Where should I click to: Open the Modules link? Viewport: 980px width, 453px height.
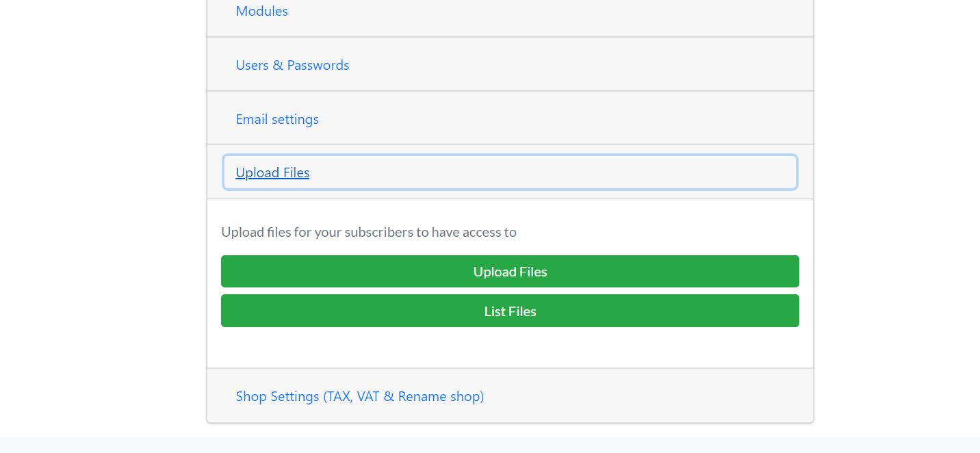[261, 11]
